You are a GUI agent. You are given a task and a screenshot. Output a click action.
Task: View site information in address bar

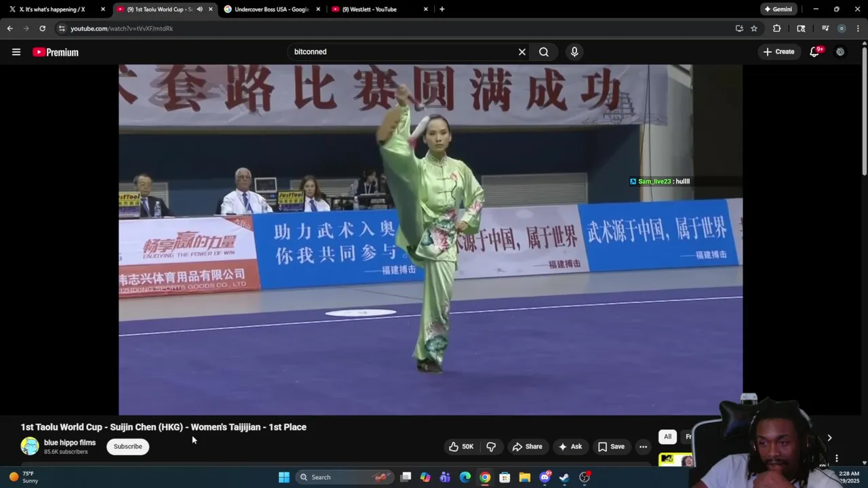[x=62, y=28]
